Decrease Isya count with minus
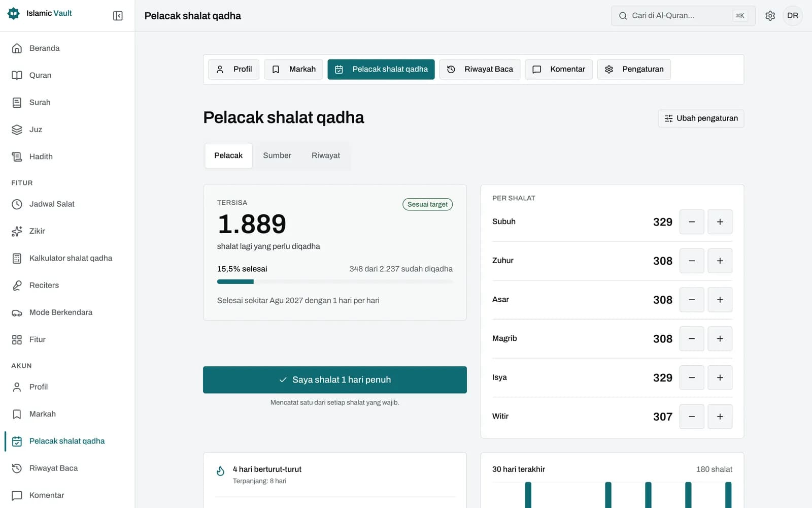This screenshot has width=812, height=508. click(x=692, y=377)
